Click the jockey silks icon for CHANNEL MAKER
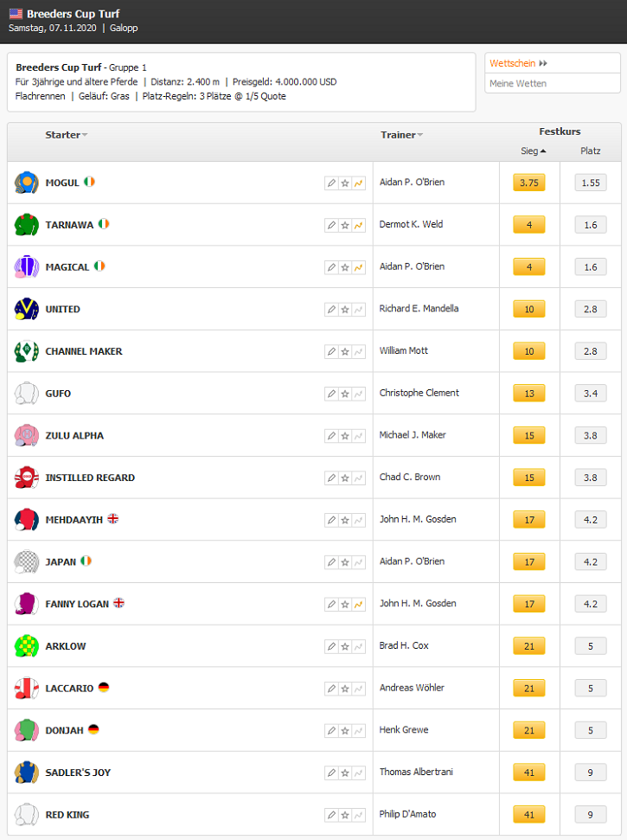Viewport: 627px width, 840px height. click(26, 351)
